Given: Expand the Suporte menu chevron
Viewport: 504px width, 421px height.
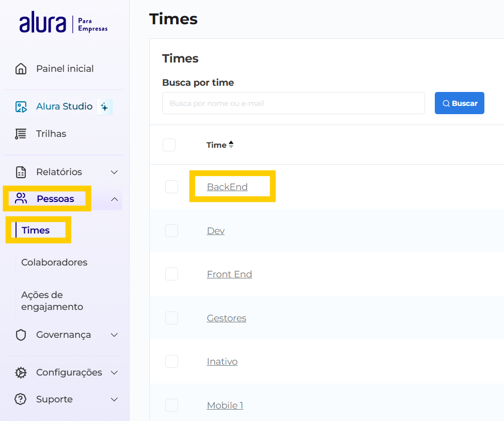Looking at the screenshot, I should click(115, 399).
